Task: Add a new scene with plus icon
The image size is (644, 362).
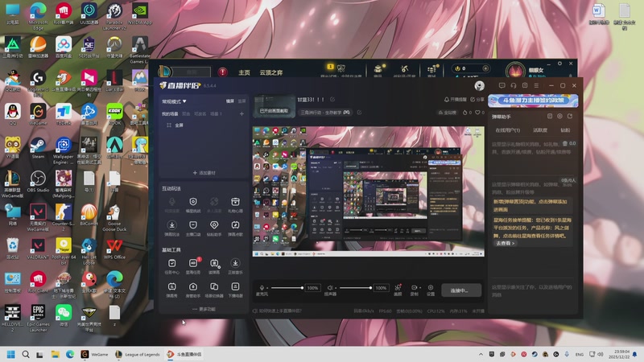Action: [242, 113]
